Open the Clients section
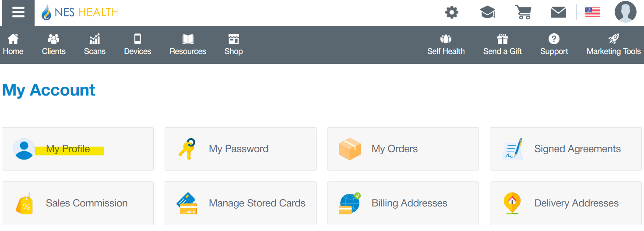This screenshot has width=644, height=231. [x=54, y=45]
